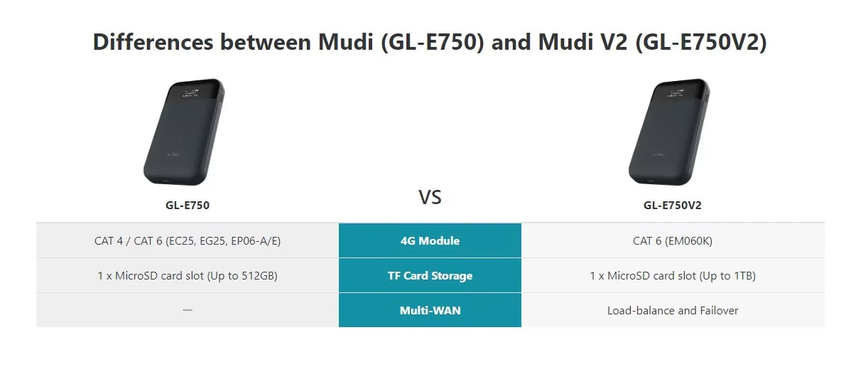Click the Differences between Mudi page heading

coord(430,42)
